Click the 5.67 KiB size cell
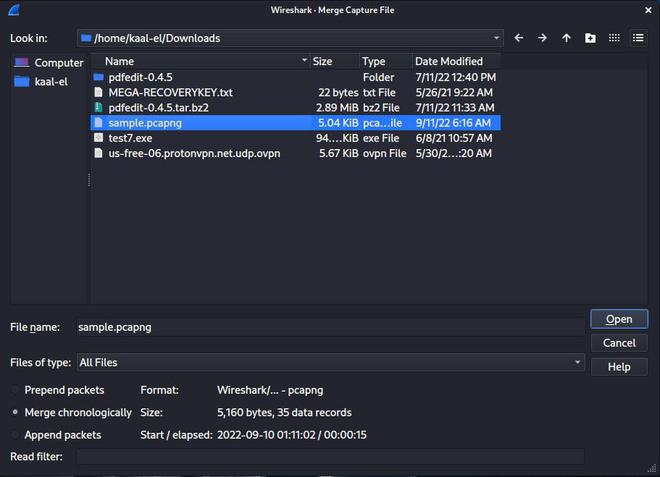This screenshot has width=660, height=477. coord(339,153)
